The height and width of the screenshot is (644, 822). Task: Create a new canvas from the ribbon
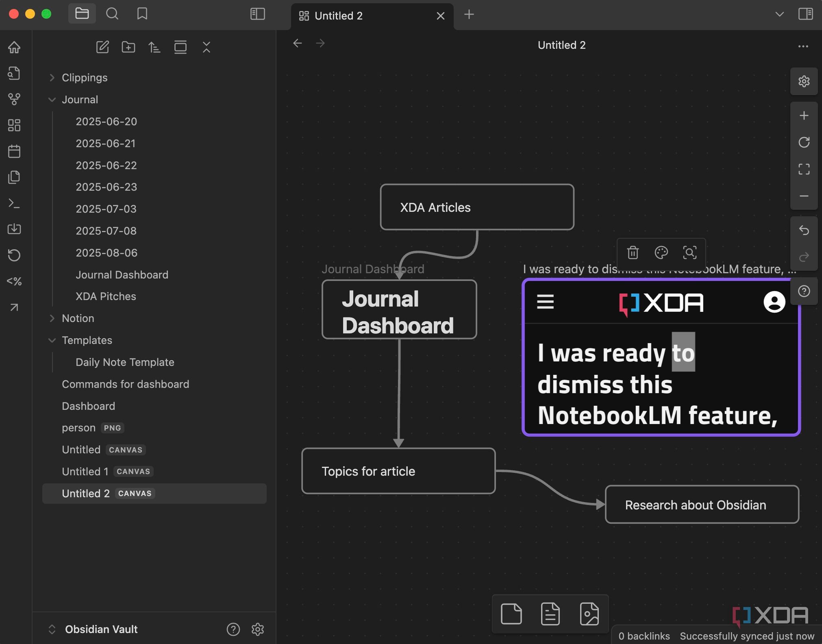click(x=14, y=125)
